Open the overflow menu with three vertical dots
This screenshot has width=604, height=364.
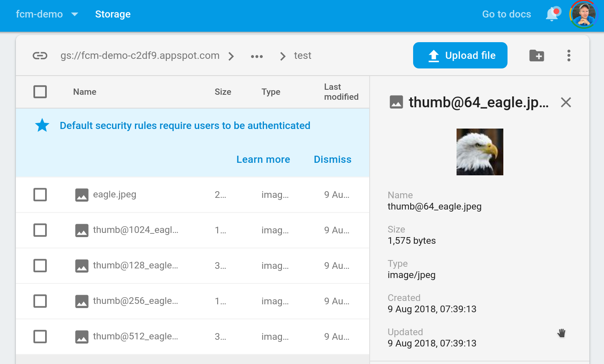coord(569,55)
